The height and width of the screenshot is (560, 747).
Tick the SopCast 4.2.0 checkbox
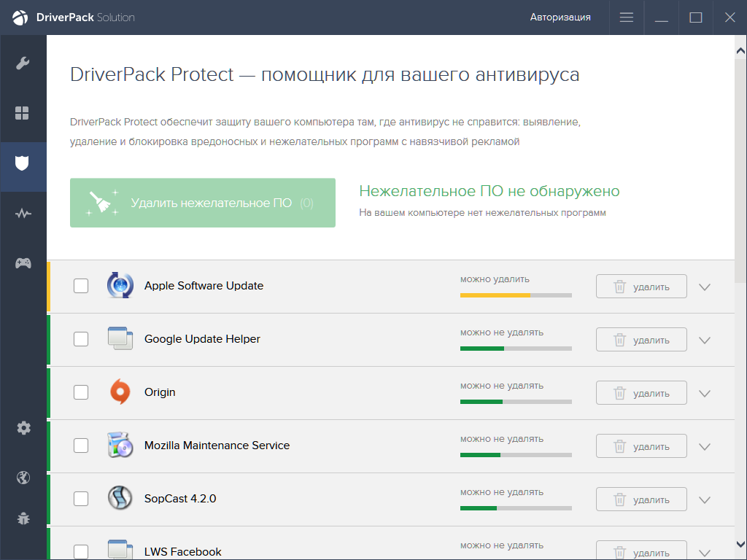click(81, 499)
